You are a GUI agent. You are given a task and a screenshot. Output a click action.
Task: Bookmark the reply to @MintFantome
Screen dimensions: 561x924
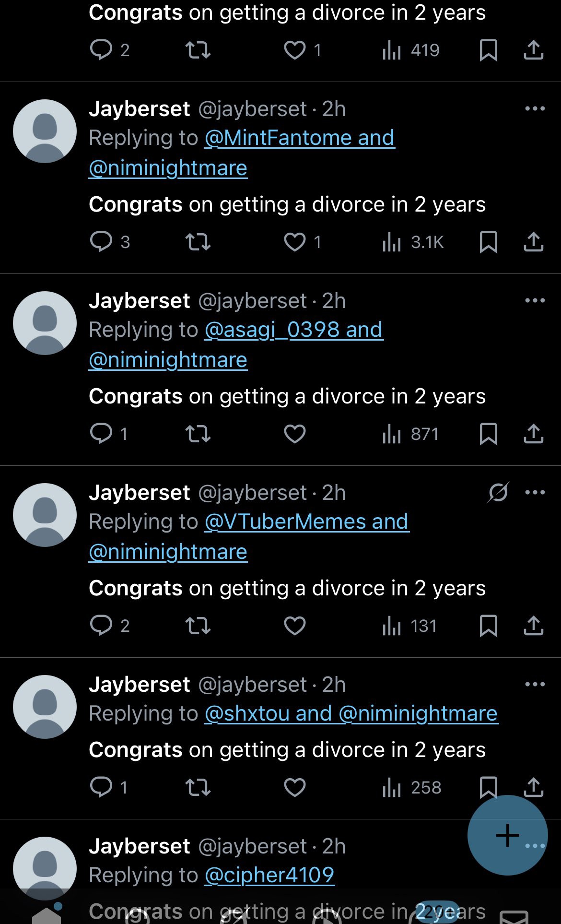(488, 242)
